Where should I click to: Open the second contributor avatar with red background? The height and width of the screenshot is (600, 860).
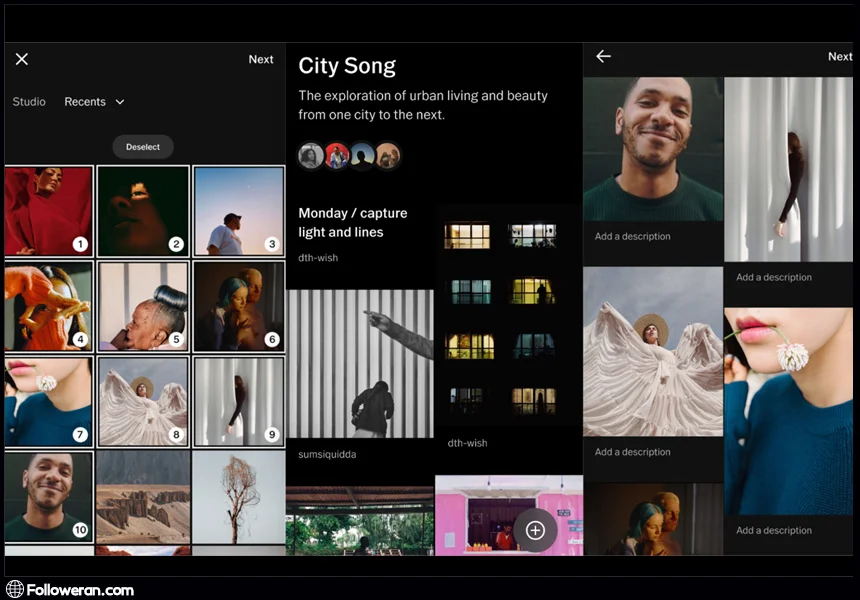(x=337, y=155)
